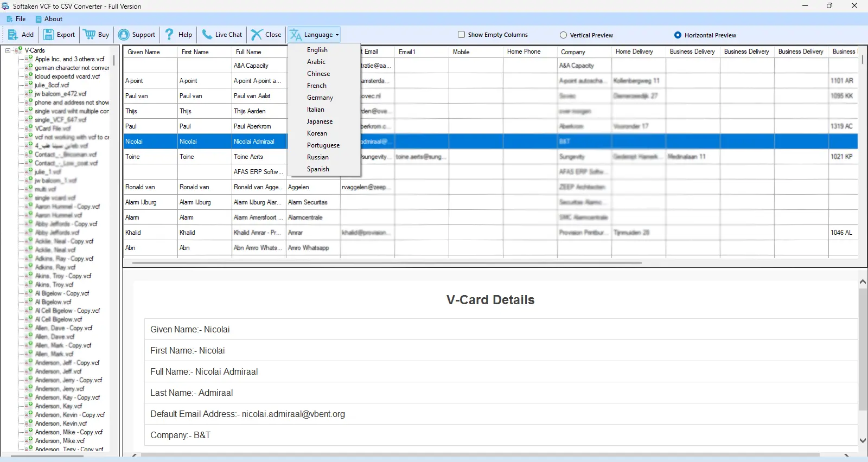Image resolution: width=868 pixels, height=462 pixels.
Task: Click the 'Home Phone' column header
Action: coord(524,52)
